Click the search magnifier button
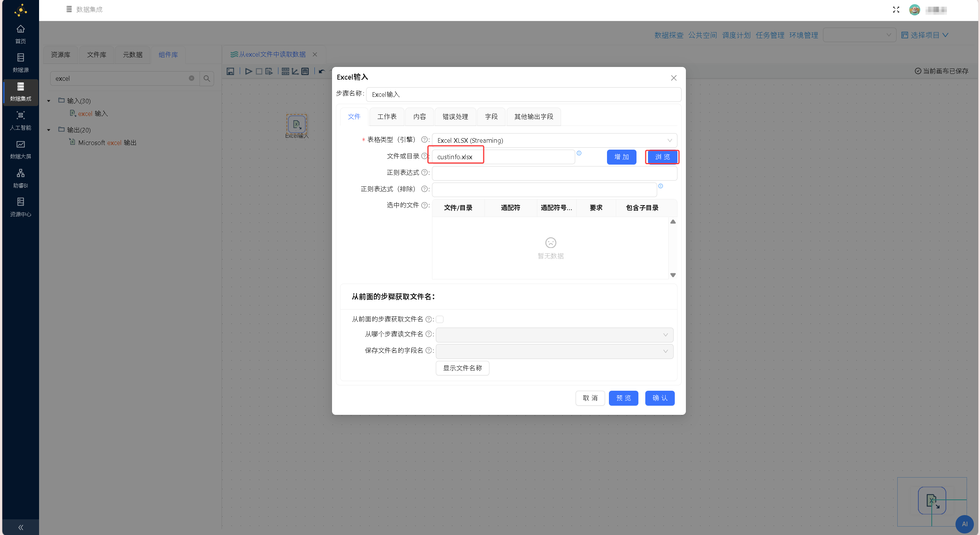 coord(207,78)
